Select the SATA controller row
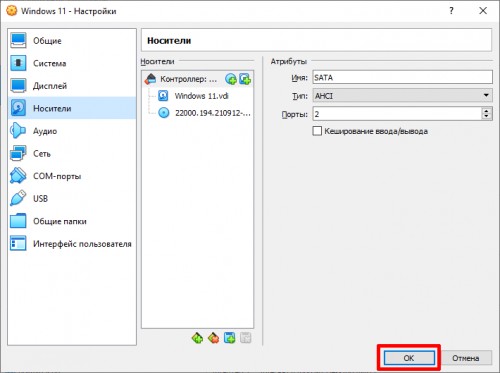500x373 pixels. (x=197, y=79)
